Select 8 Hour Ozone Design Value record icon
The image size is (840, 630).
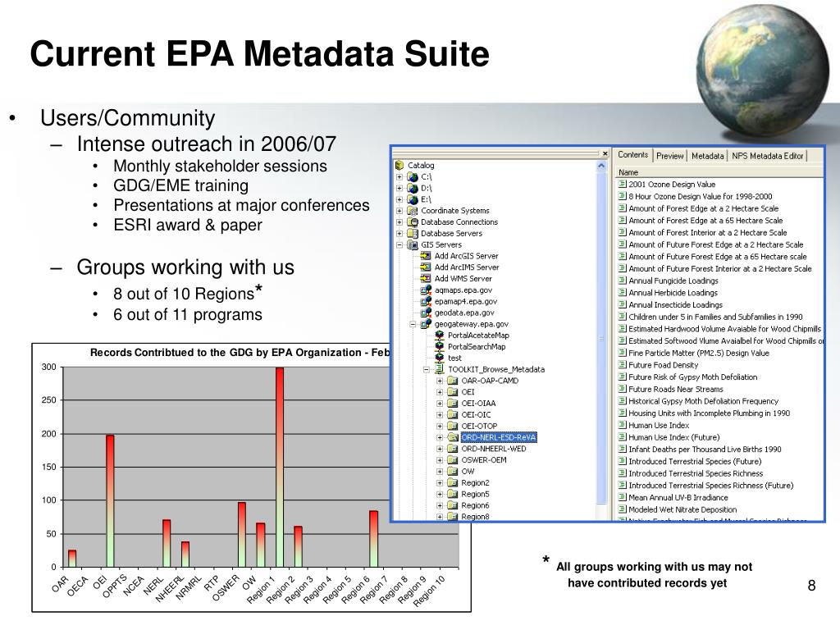coord(622,196)
